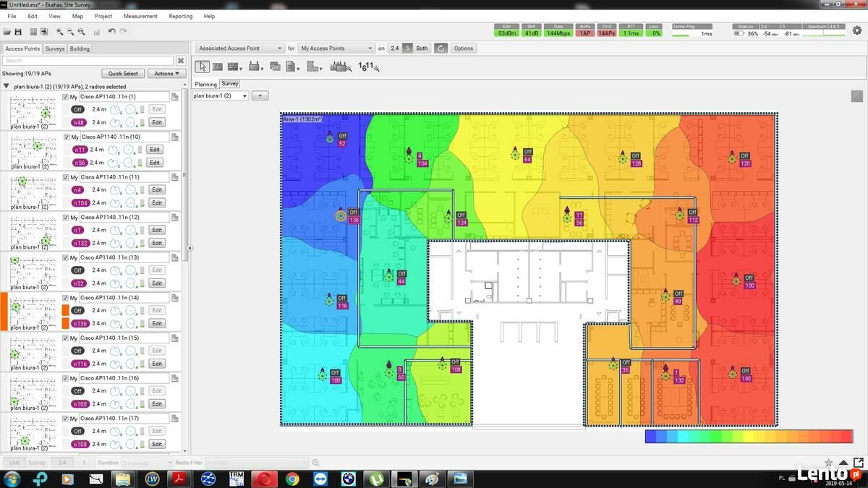The height and width of the screenshot is (488, 868).
Task: Click the note tool dropdown icon
Action: [292, 67]
